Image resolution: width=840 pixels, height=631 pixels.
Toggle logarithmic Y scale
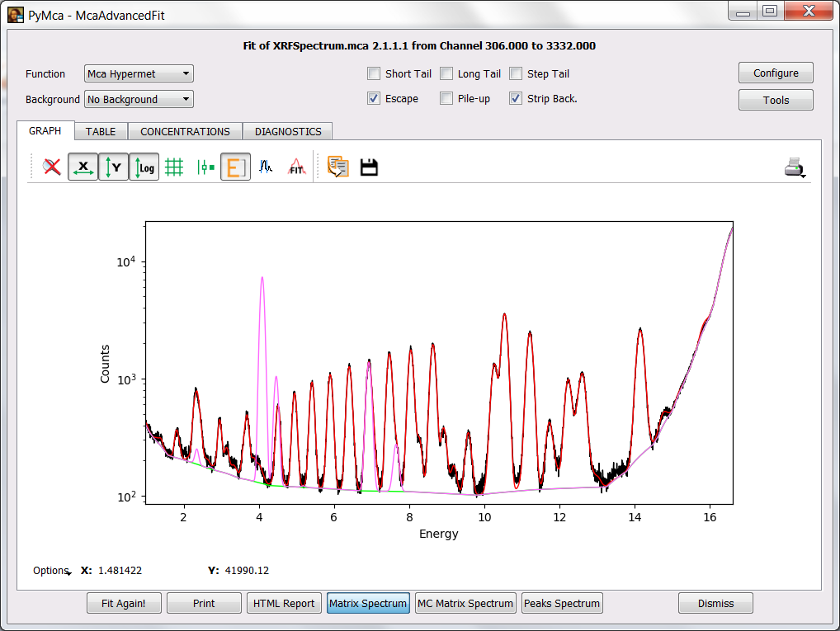tap(144, 167)
